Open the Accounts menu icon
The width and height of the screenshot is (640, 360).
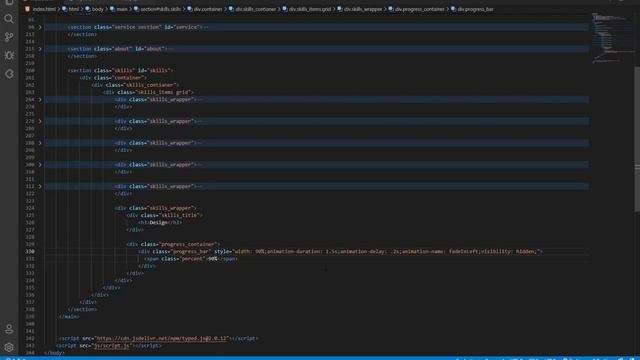(x=9, y=329)
